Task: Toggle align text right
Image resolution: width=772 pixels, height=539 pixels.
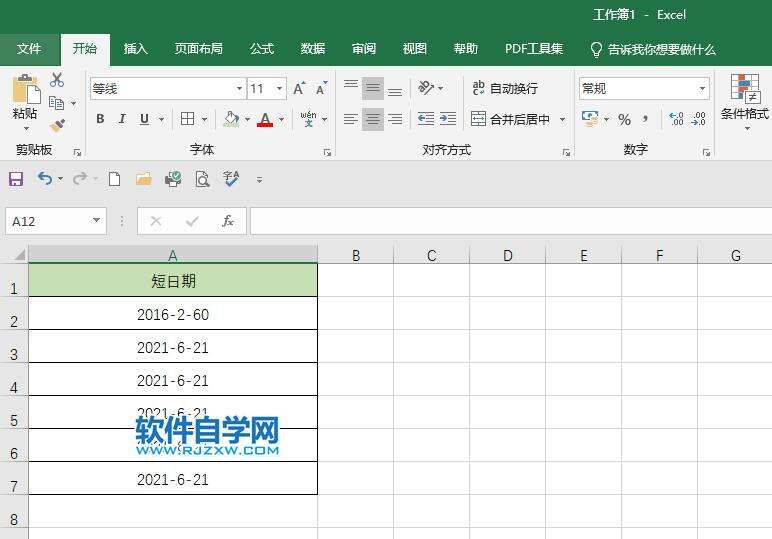Action: pos(395,119)
